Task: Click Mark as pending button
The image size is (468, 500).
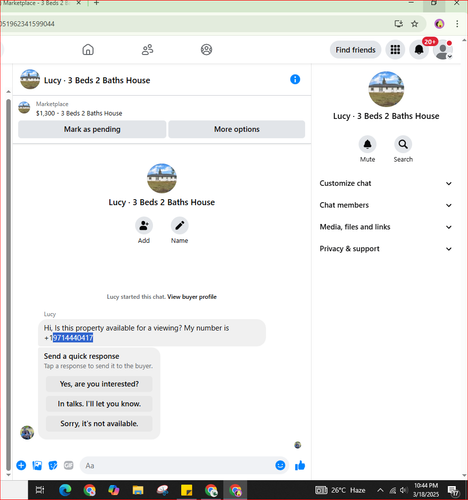Action: click(x=92, y=129)
